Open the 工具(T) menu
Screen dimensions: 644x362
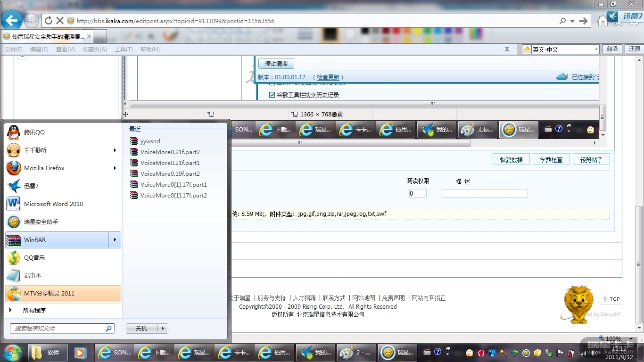tap(124, 49)
